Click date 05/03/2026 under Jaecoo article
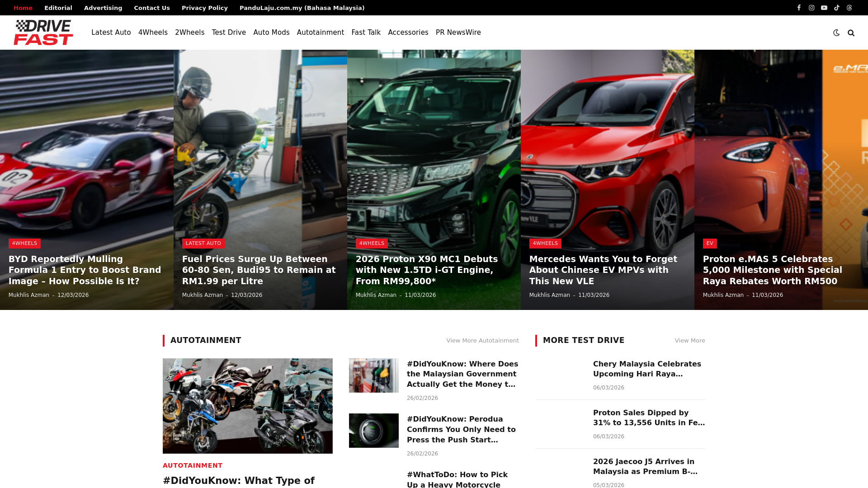This screenshot has height=488, width=868. pyautogui.click(x=609, y=485)
